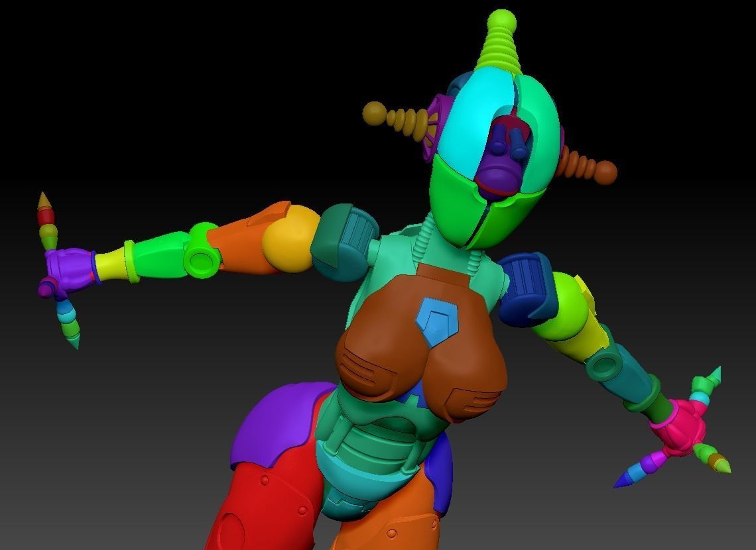Screen dimensions: 756x550
Task: Click the olive-gold ball-tipped antenna beside the head
Action: pos(395,121)
